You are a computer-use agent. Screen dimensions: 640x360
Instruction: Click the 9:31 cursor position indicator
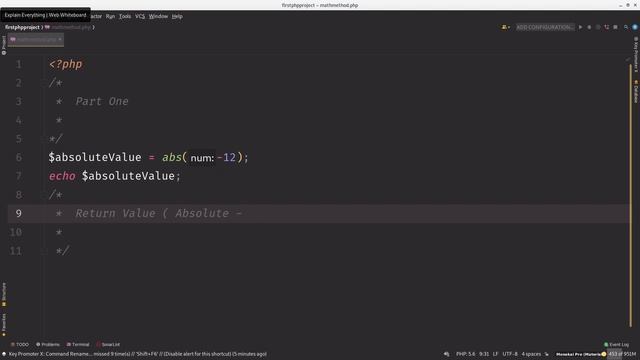click(x=484, y=354)
